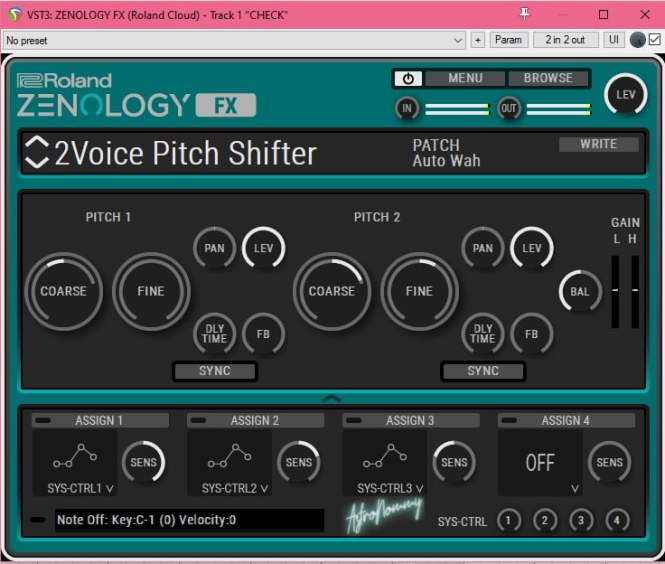The width and height of the screenshot is (665, 564).
Task: Open the 2 in 2 out routing
Action: click(x=565, y=40)
